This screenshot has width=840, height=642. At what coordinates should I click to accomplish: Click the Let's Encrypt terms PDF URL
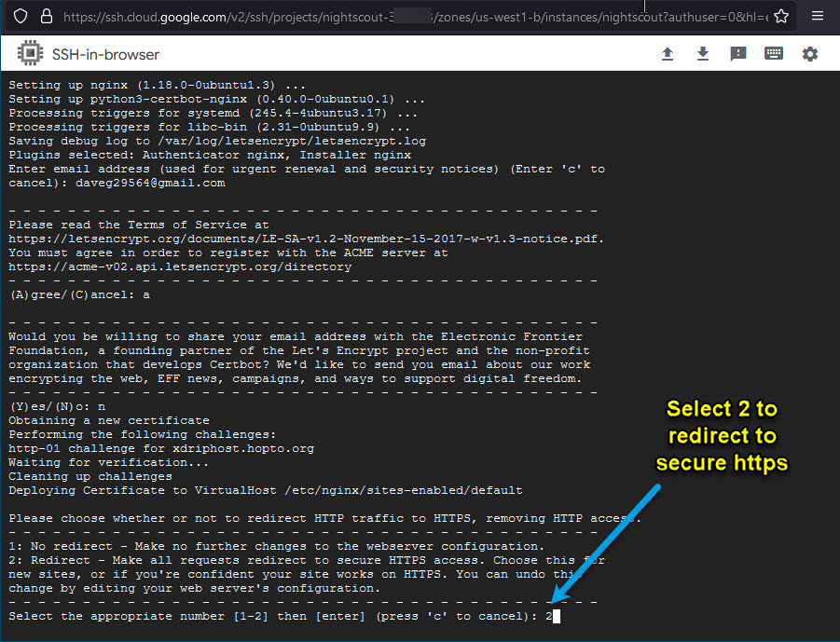point(306,239)
